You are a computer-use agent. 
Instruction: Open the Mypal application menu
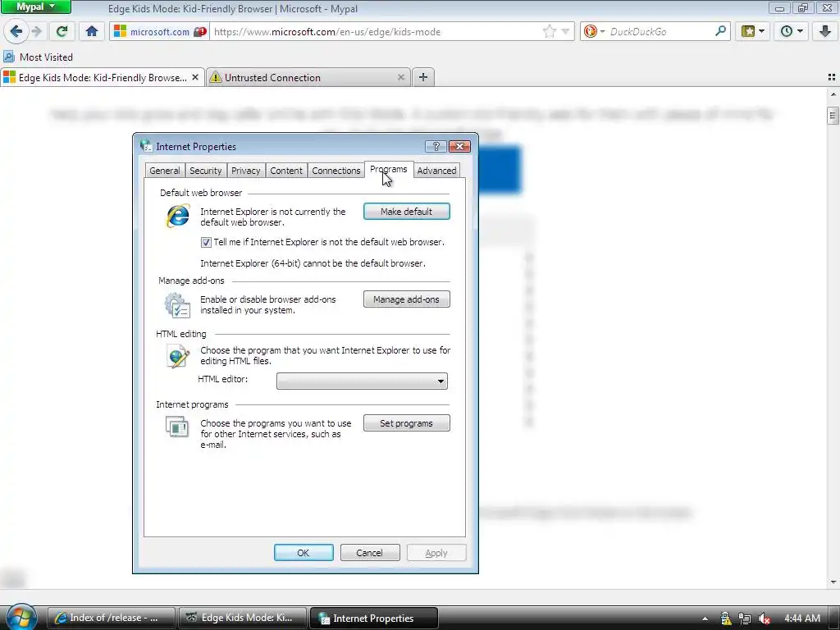[36, 7]
